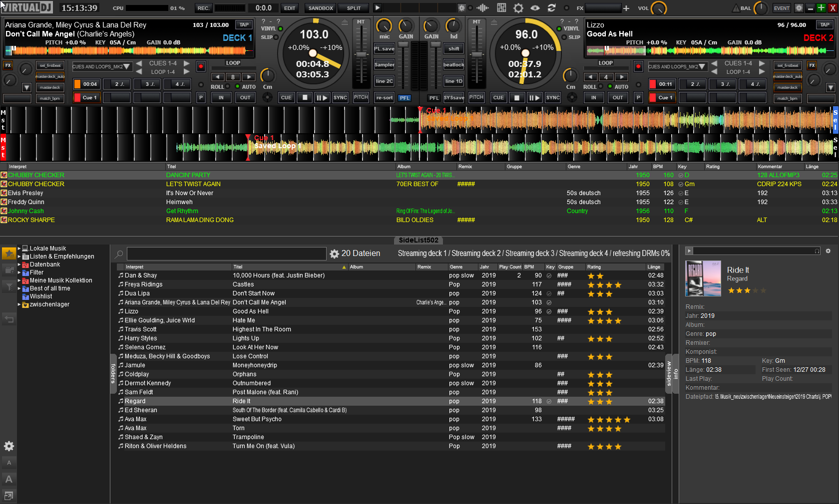
Task: Click the filter folder icon in sidebar
Action: (x=9, y=286)
